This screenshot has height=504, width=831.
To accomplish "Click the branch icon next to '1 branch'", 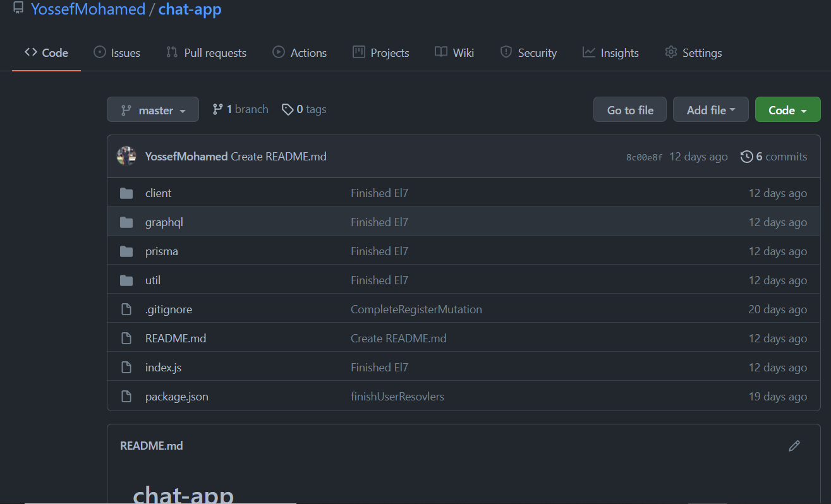I will pyautogui.click(x=218, y=109).
